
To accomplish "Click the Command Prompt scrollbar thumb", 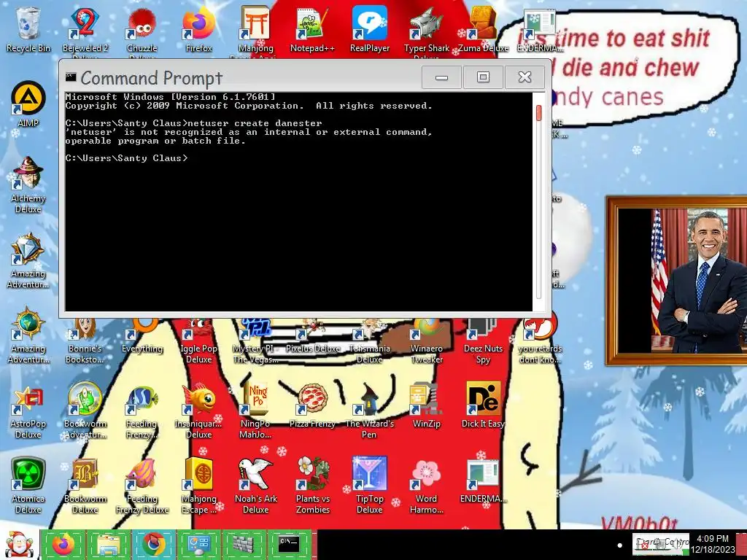I will [539, 113].
